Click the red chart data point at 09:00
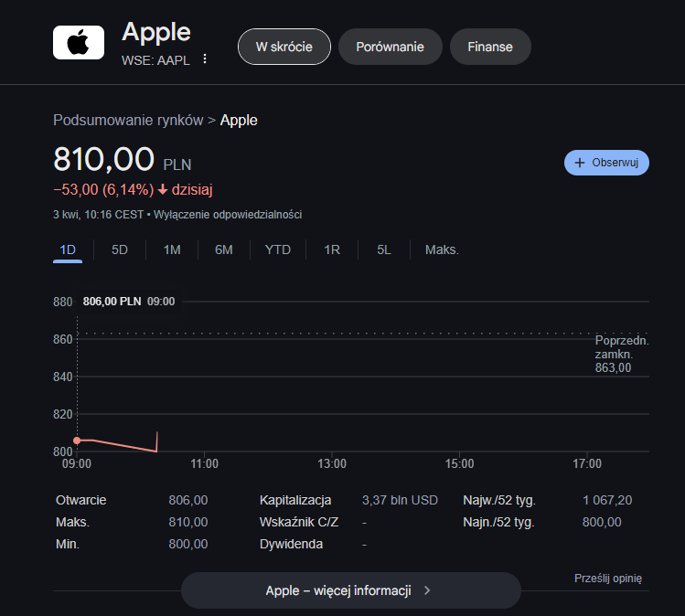Viewport: 685px width, 616px height. (77, 441)
